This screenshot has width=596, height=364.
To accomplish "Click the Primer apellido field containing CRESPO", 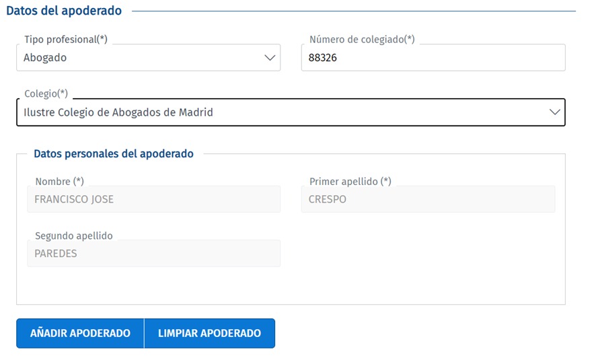I will (x=428, y=199).
